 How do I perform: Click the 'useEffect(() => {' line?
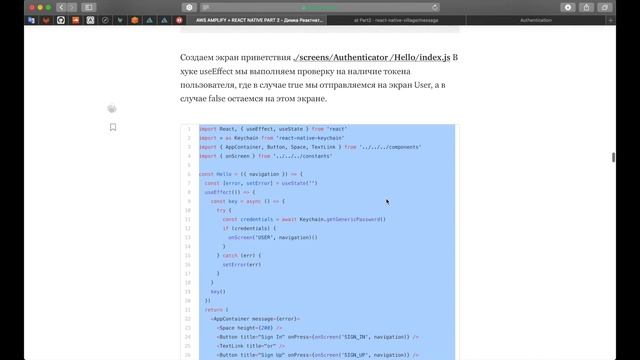click(230, 192)
